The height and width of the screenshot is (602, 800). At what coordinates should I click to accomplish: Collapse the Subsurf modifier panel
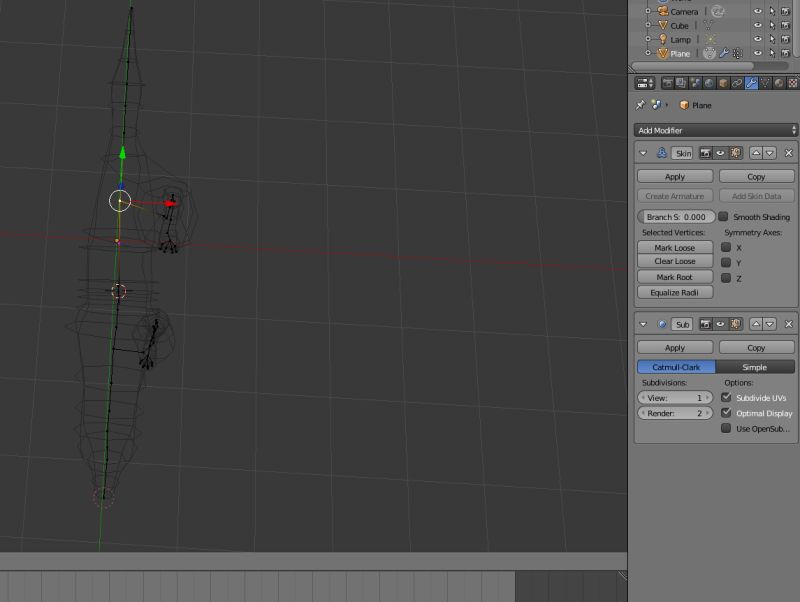(x=643, y=323)
